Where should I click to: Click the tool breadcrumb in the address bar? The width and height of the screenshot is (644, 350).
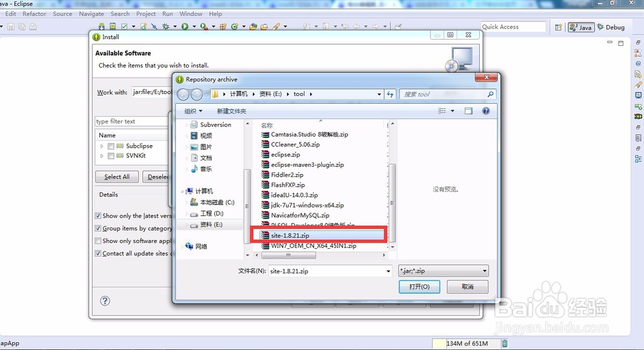pos(299,94)
